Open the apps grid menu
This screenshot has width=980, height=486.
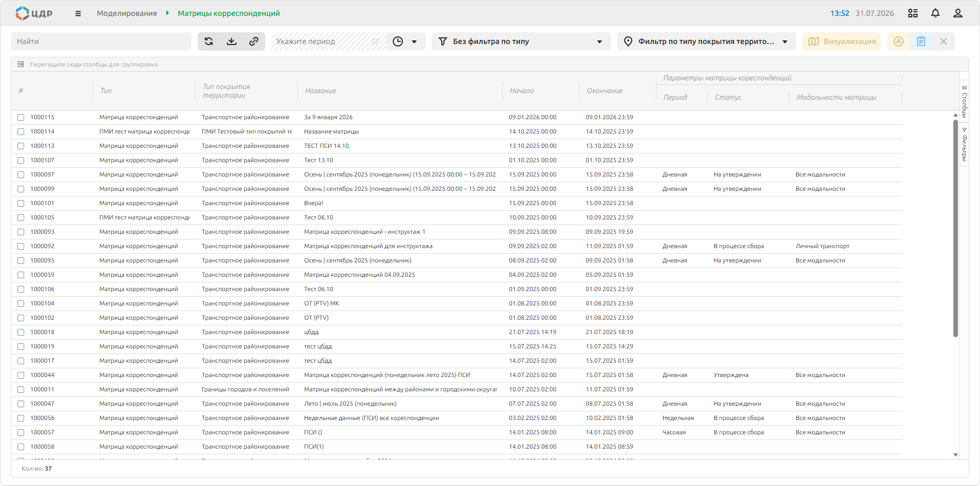click(913, 13)
